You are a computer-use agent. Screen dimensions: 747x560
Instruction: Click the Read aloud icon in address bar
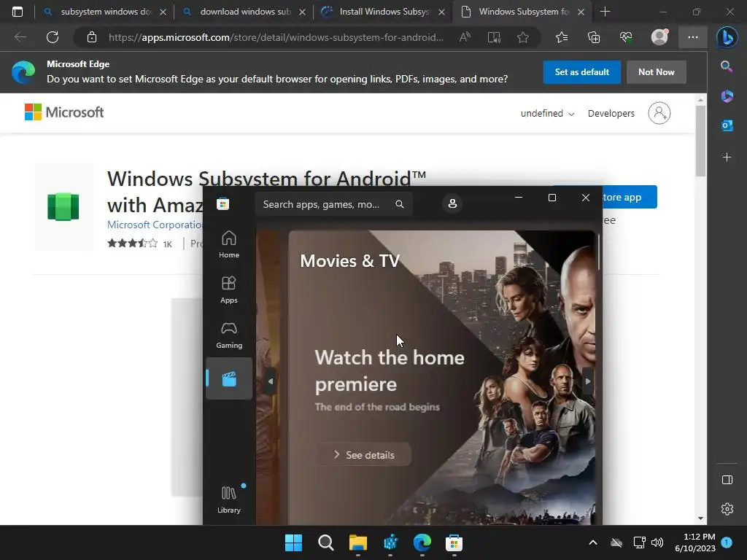(465, 37)
